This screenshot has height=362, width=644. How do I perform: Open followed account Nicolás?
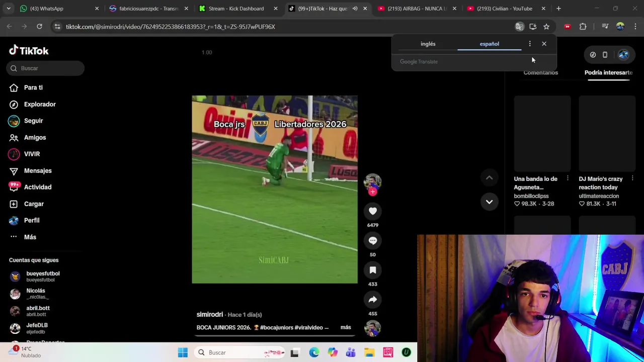tap(35, 294)
